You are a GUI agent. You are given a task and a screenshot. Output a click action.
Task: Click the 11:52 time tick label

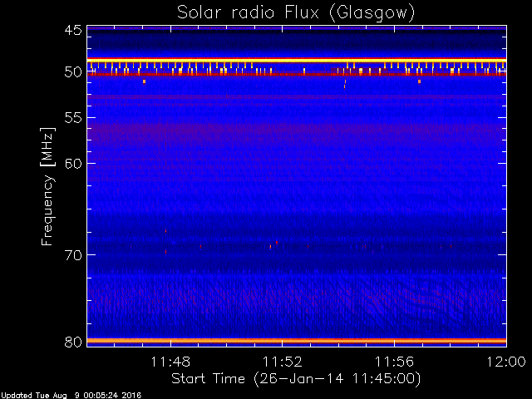pos(283,362)
